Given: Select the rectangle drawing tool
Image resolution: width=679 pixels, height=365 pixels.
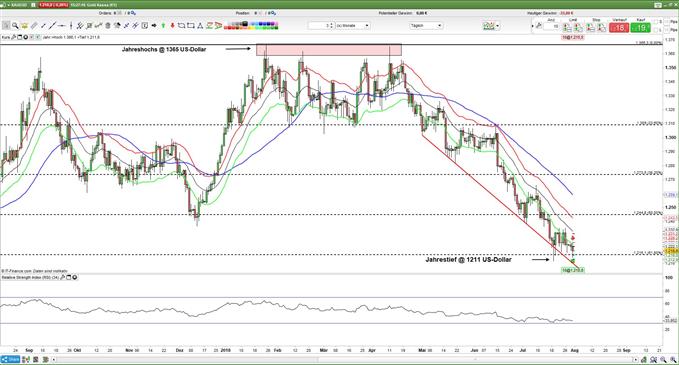Looking at the screenshot, I should coord(191,26).
